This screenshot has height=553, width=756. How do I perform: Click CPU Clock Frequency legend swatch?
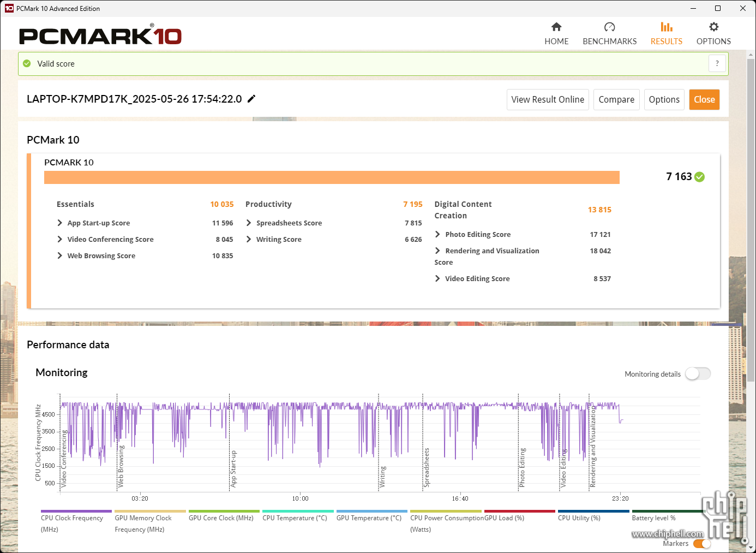click(x=76, y=512)
